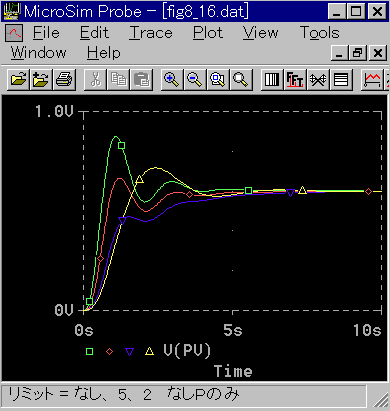Open the View menu
The image size is (390, 411).
click(x=260, y=33)
